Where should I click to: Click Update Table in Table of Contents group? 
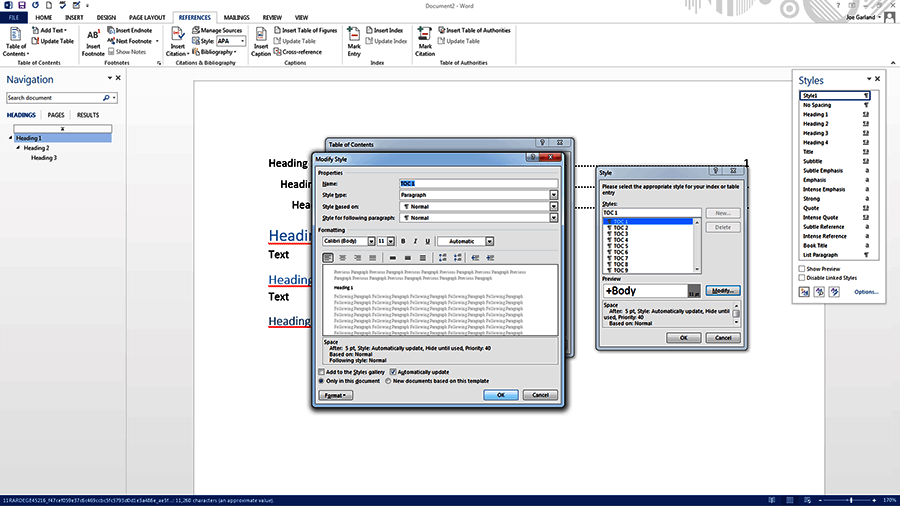(53, 41)
